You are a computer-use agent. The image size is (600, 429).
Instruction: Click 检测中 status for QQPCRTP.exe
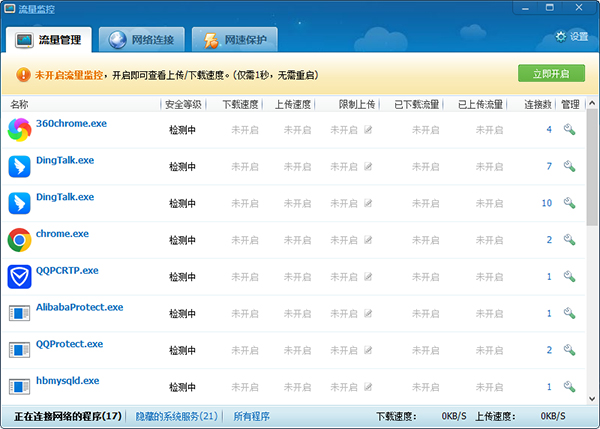183,277
